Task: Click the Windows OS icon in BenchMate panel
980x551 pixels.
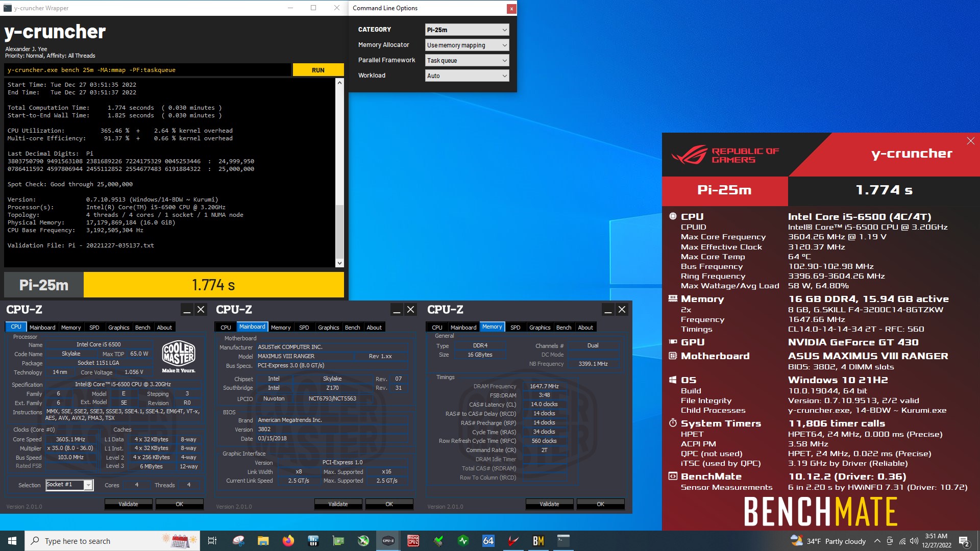Action: pyautogui.click(x=673, y=380)
